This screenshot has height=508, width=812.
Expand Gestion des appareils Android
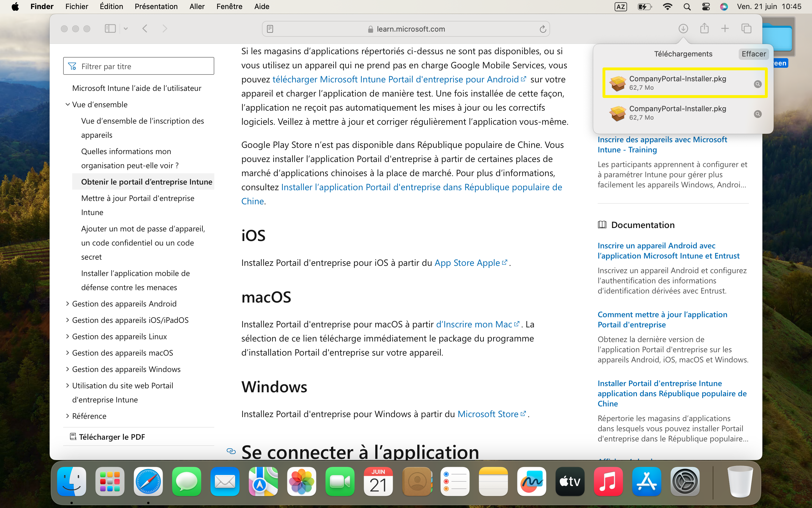[68, 304]
